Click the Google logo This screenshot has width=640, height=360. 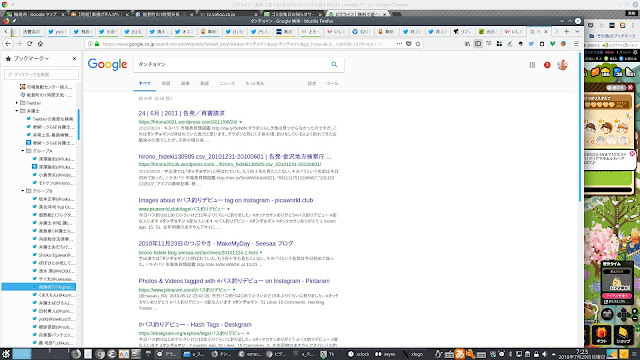(107, 64)
